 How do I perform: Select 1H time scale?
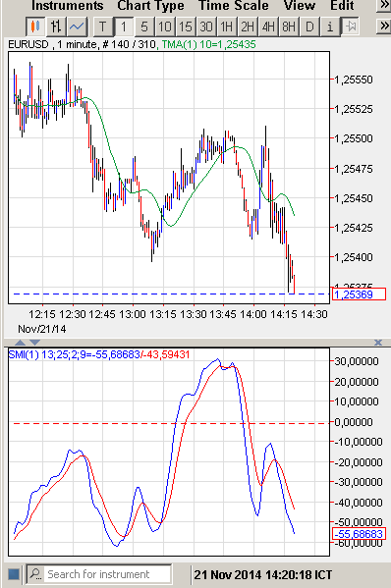[226, 27]
